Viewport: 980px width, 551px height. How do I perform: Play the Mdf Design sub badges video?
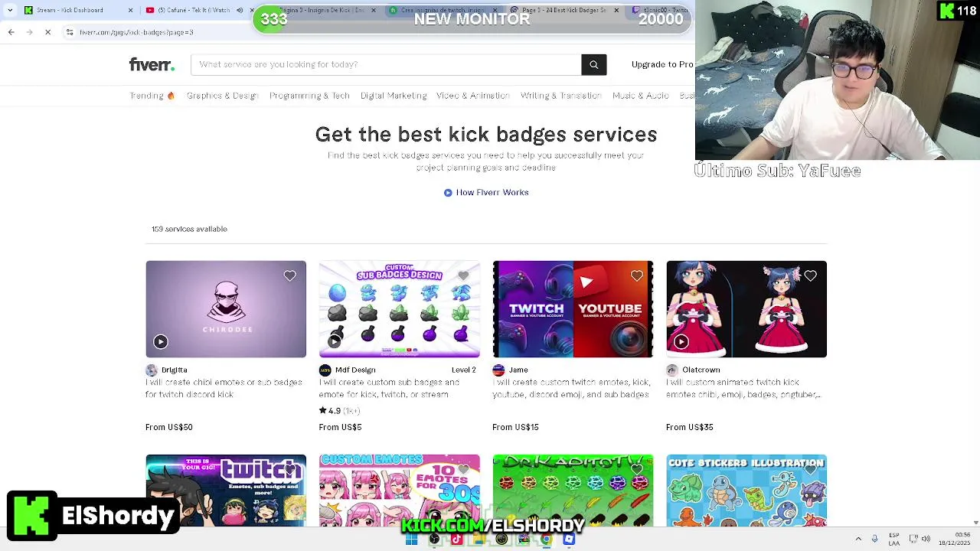tap(335, 341)
